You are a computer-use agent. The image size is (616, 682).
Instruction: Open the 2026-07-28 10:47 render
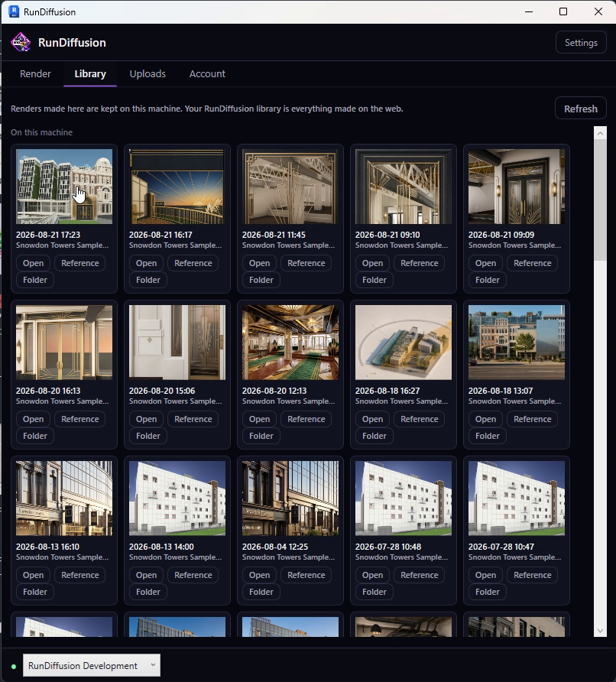pyautogui.click(x=485, y=575)
